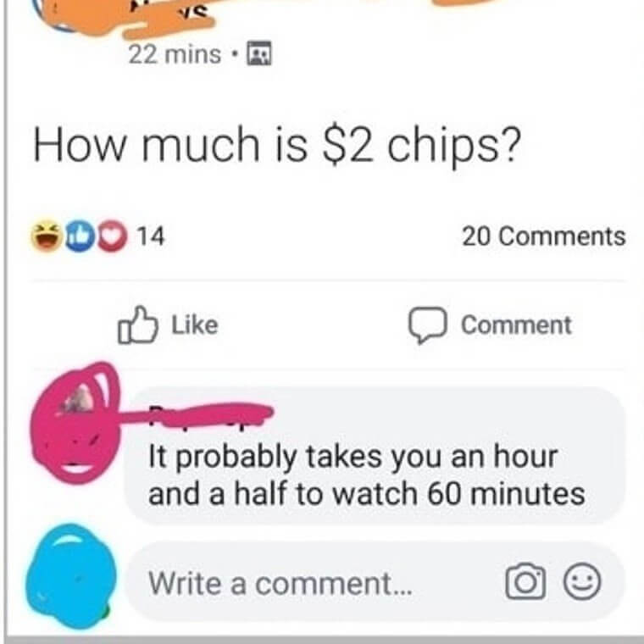Click the laughing Haha reaction icon
Viewport: 644px width, 644px height.
pos(47,236)
